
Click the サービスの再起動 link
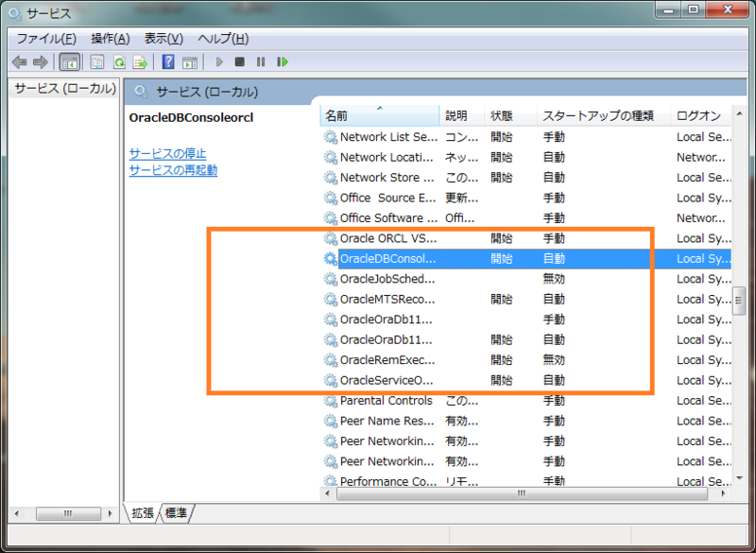173,170
